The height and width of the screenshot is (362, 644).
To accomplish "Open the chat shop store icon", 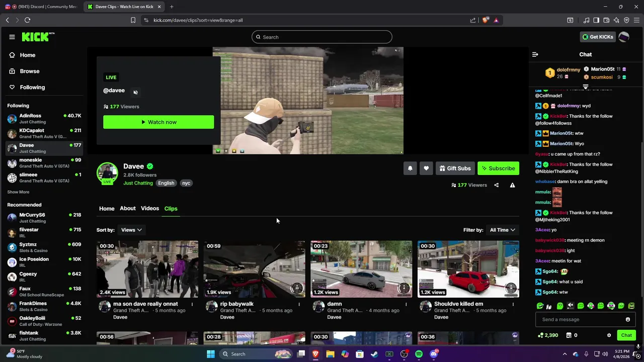I will pos(569,335).
